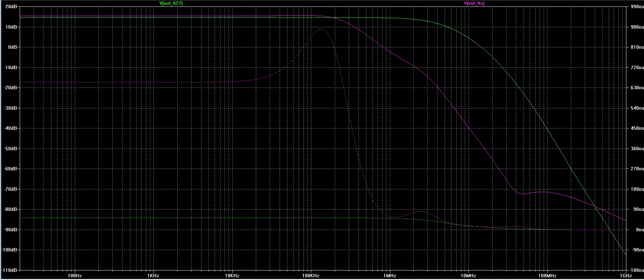Click the 100KHz frequency axis label
This screenshot has height=280, width=644.
click(310, 276)
